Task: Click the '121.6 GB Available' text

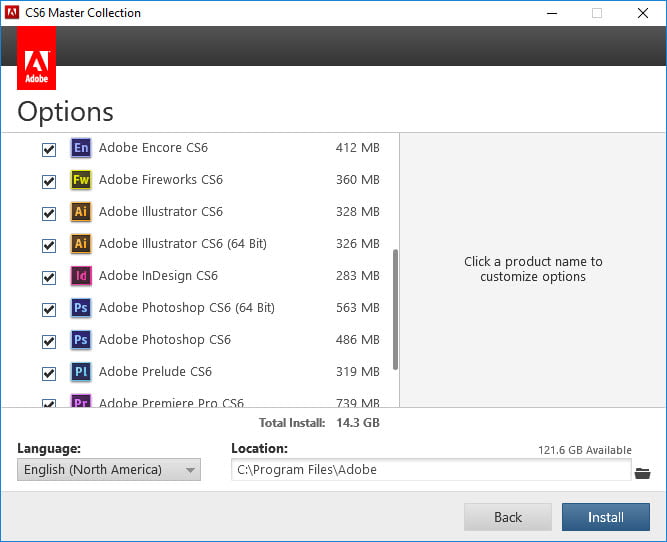Action: (x=585, y=450)
